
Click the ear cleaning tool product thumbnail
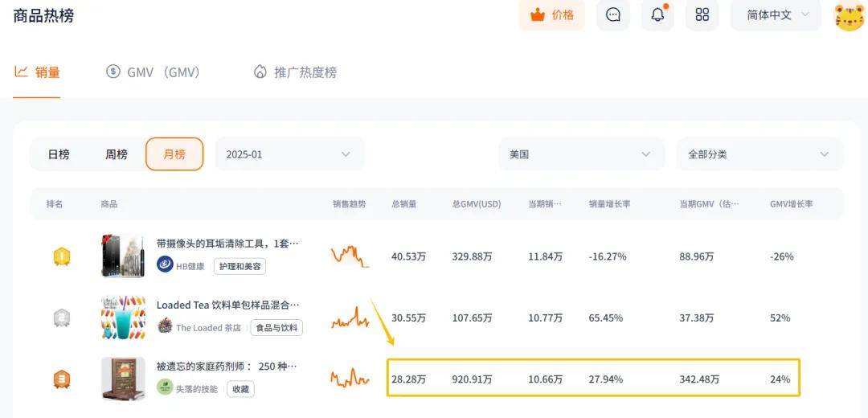tap(123, 256)
